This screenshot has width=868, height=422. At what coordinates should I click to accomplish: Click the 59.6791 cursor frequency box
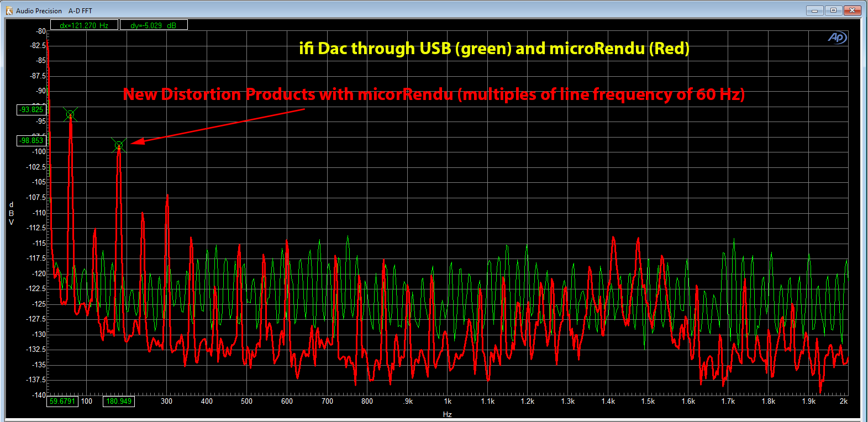pos(62,401)
